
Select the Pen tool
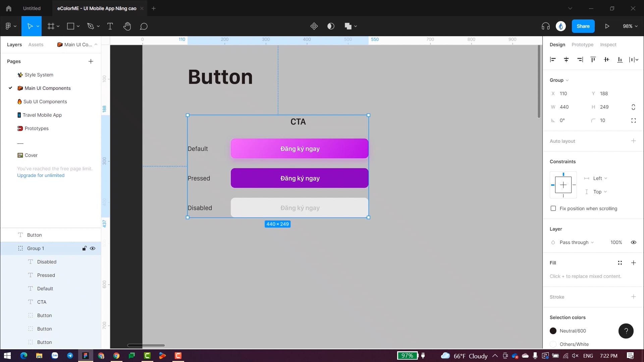tap(91, 26)
